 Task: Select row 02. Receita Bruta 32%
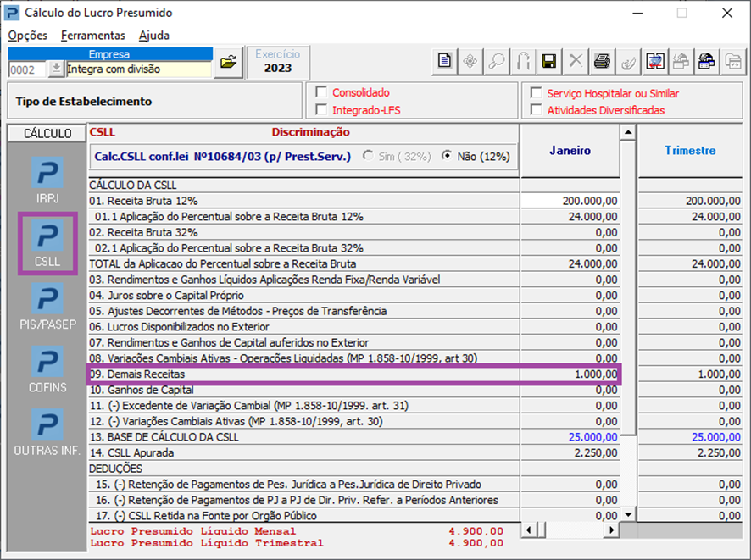click(x=303, y=232)
